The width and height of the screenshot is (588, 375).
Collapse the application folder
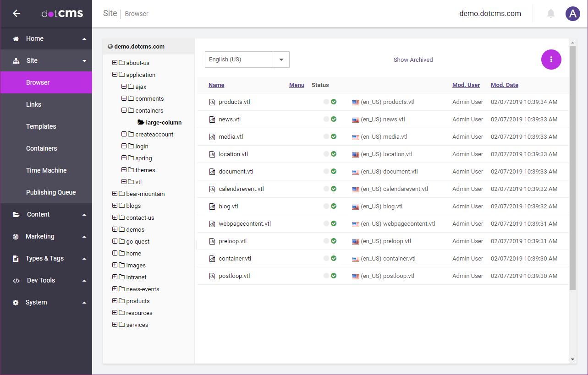click(115, 75)
